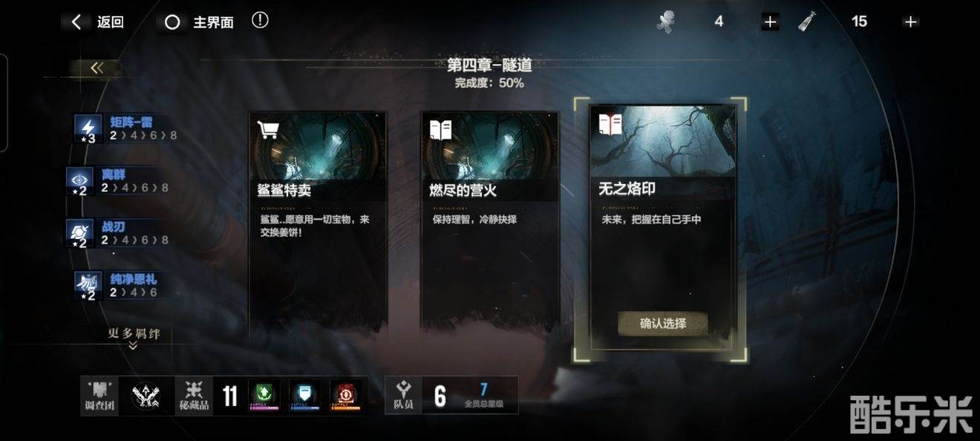Add more of the first currency with plus
The width and height of the screenshot is (980, 441).
(770, 22)
